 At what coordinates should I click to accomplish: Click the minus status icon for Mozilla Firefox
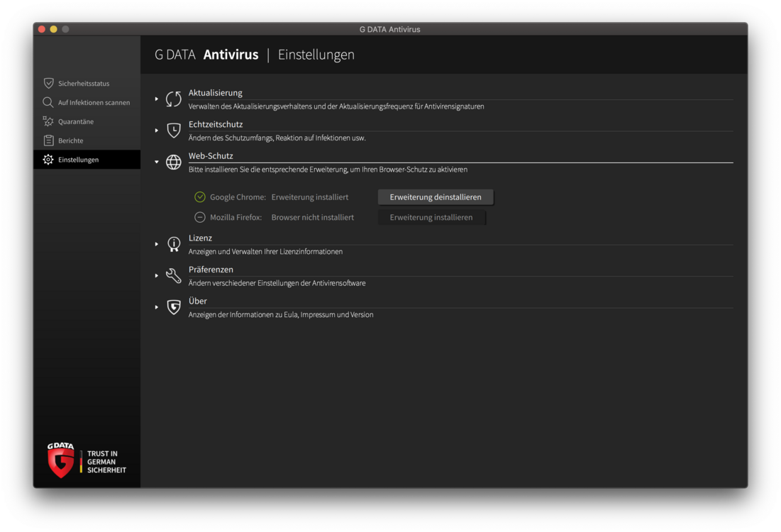coord(200,217)
